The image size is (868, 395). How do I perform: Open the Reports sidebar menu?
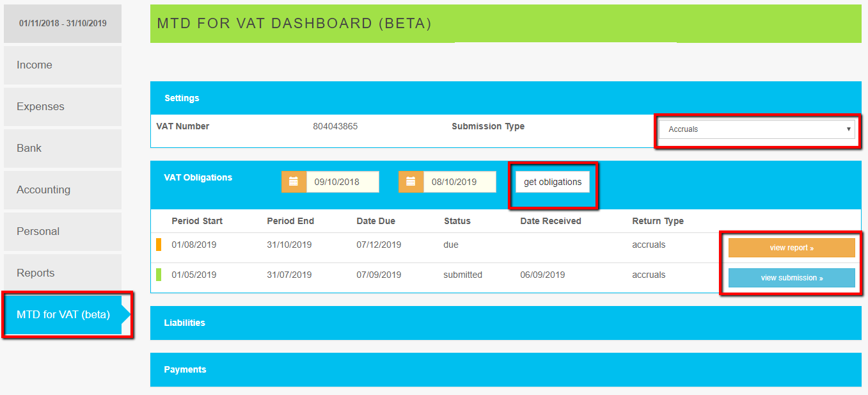63,273
